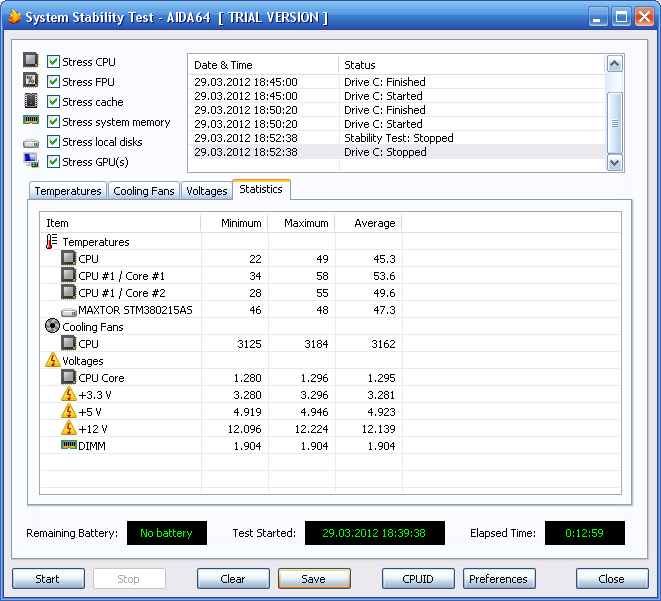The height and width of the screenshot is (601, 661).
Task: Switch to the Temperatures tab
Action: pyautogui.click(x=68, y=191)
